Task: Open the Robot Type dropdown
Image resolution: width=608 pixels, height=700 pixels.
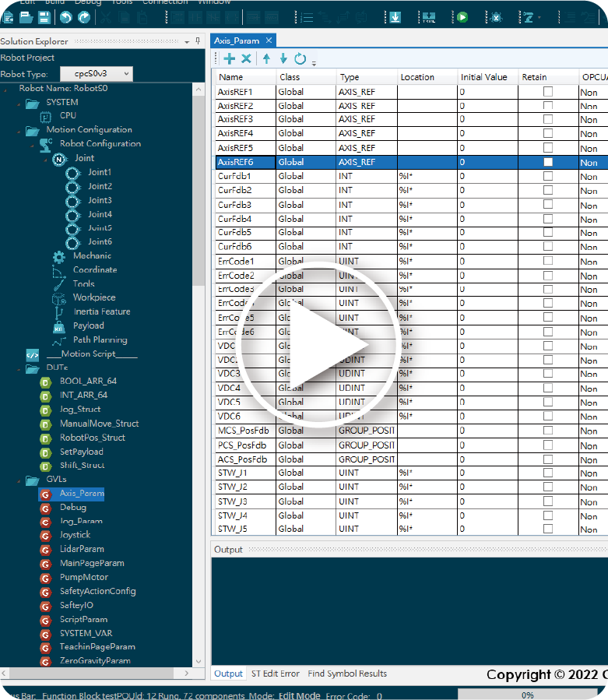Action: pos(97,74)
